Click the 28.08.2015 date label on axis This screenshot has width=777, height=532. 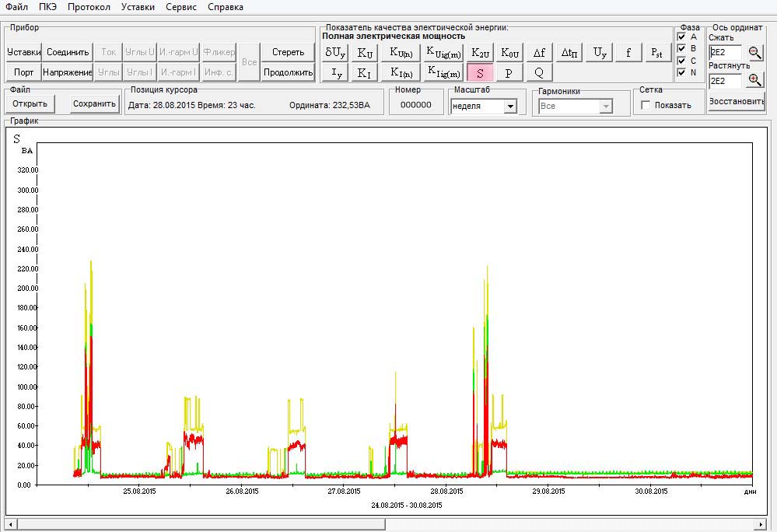point(446,492)
